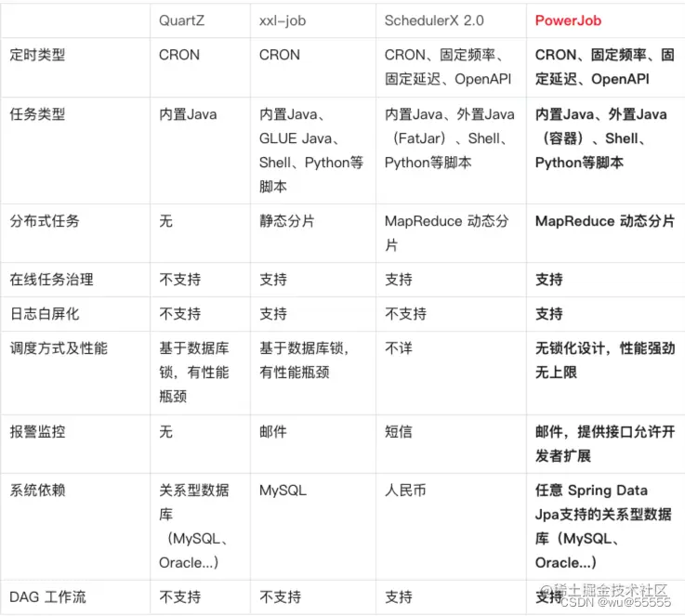685x616 pixels.
Task: Select bold PowerJob 'MapReduce 动态分片' cell
Action: (x=605, y=221)
